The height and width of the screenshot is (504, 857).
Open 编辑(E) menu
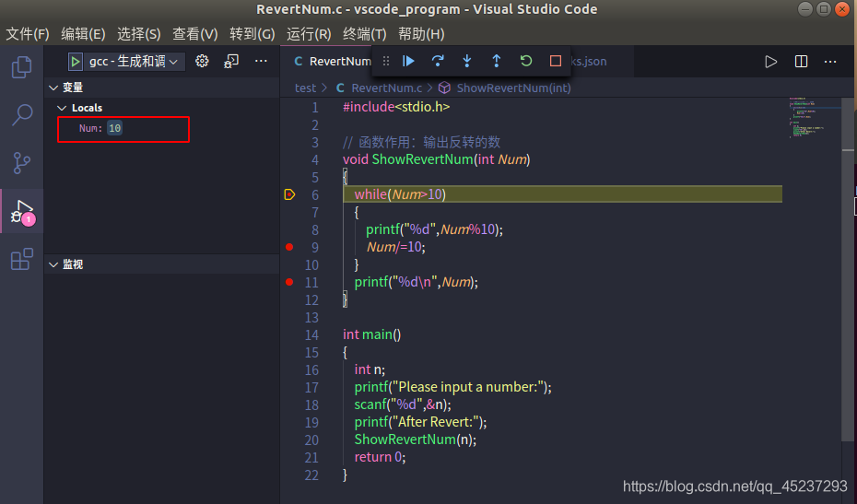pyautogui.click(x=83, y=34)
